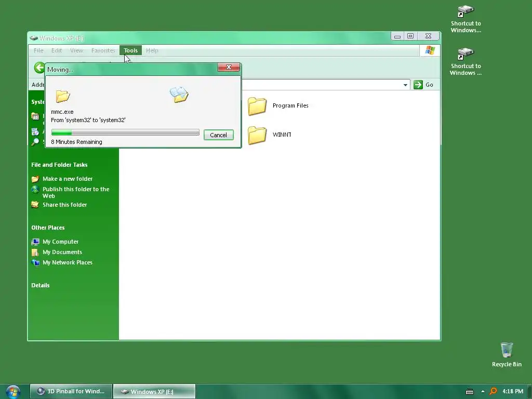Click the destination folder icon in Moving dialog
The width and height of the screenshot is (532, 399).
[x=179, y=95]
